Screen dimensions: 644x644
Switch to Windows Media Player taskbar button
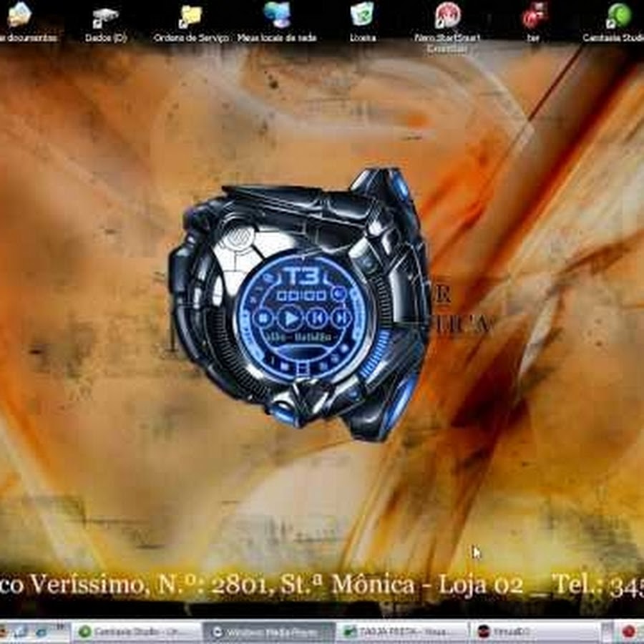[x=268, y=631]
